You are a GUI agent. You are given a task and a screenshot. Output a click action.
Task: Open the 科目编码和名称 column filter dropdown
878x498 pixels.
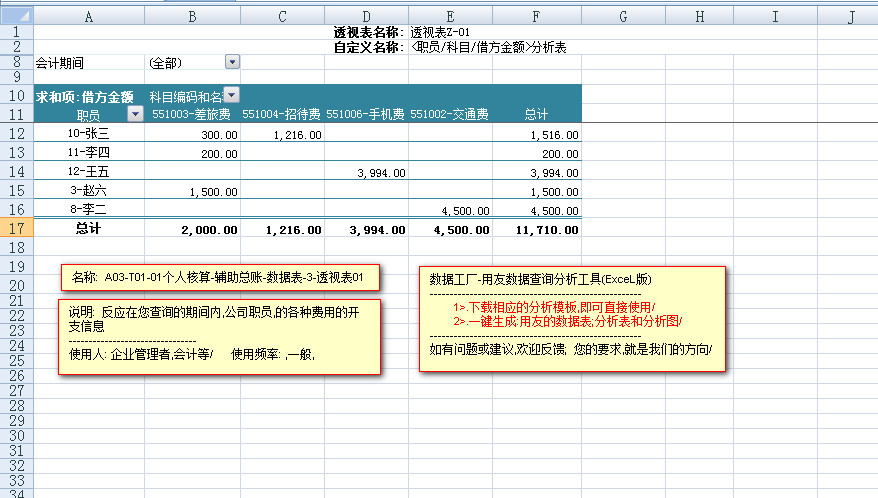[x=232, y=95]
